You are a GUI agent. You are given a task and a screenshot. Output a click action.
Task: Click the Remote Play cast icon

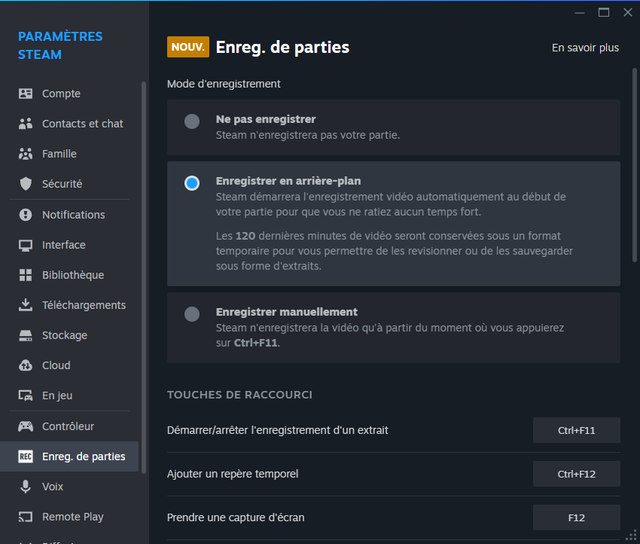point(25,517)
